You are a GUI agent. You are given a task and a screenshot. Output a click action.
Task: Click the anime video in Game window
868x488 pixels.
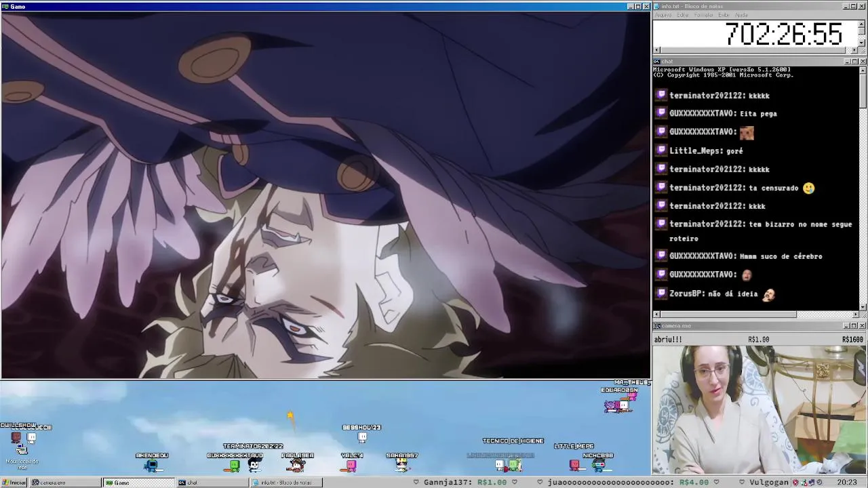coord(325,195)
